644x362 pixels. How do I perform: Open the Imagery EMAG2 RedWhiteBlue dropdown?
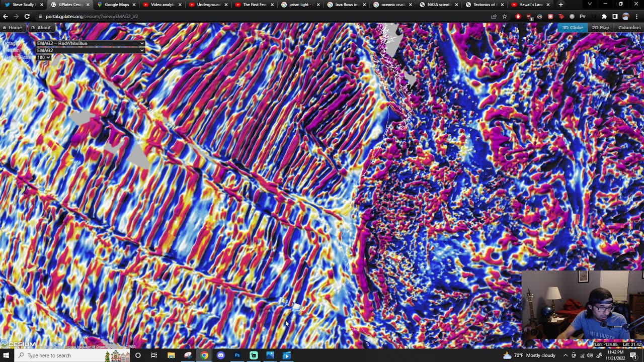(x=90, y=43)
